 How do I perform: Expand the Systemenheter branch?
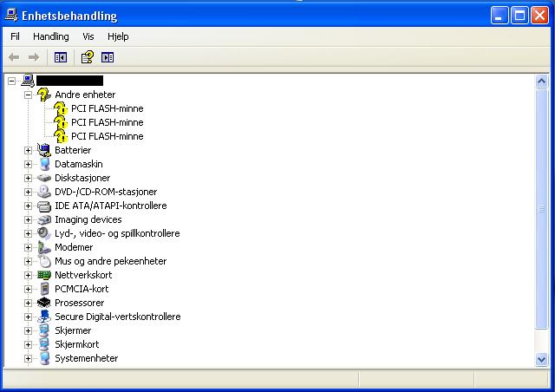(x=28, y=358)
